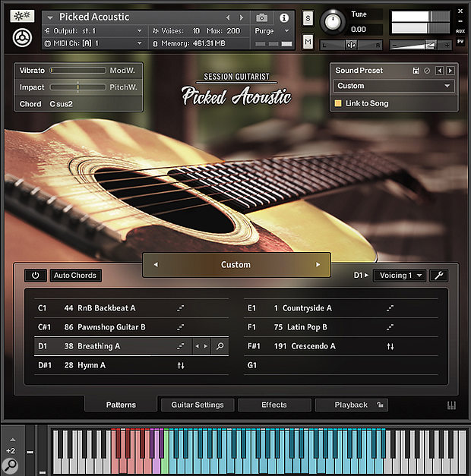This screenshot has height=476, width=471.
Task: Raise keyboard octave with the up arrow
Action: (x=12, y=440)
